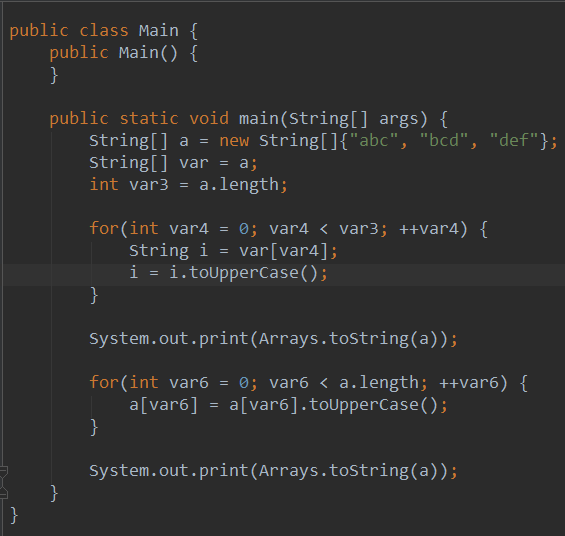Click the 'static' keyword of main method
Image resolution: width=565 pixels, height=536 pixels.
149,119
